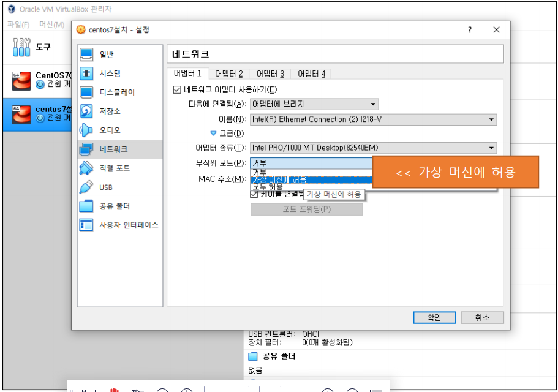Click the Port Forwarding (포트 포워딩) button

click(x=307, y=209)
